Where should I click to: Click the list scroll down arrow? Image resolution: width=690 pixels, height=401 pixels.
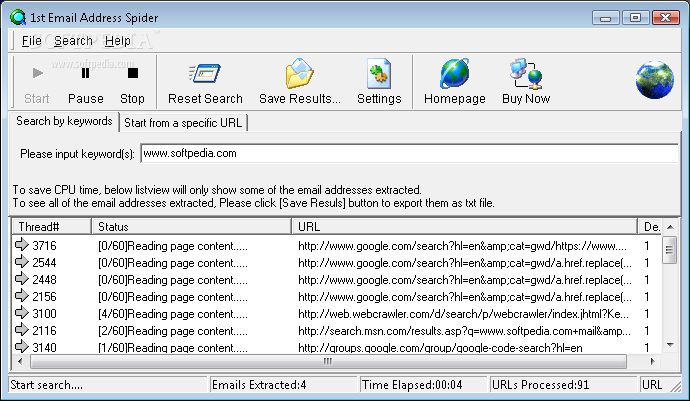(x=670, y=345)
